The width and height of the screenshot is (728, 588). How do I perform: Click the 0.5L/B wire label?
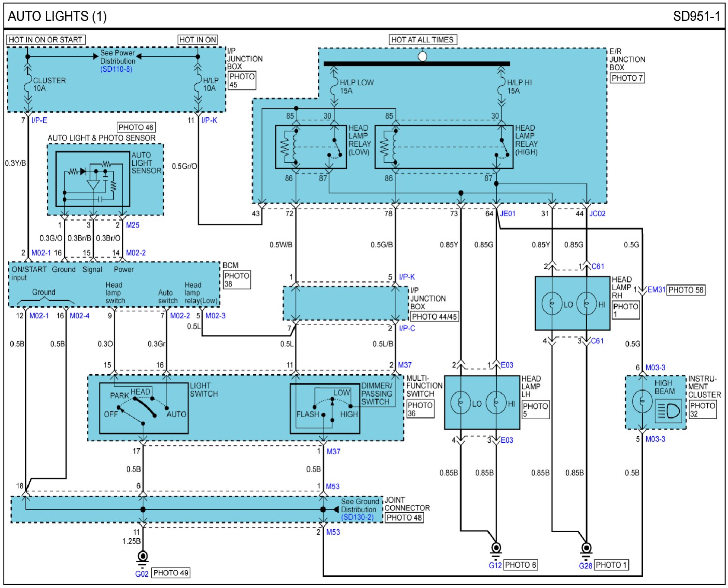click(x=383, y=344)
